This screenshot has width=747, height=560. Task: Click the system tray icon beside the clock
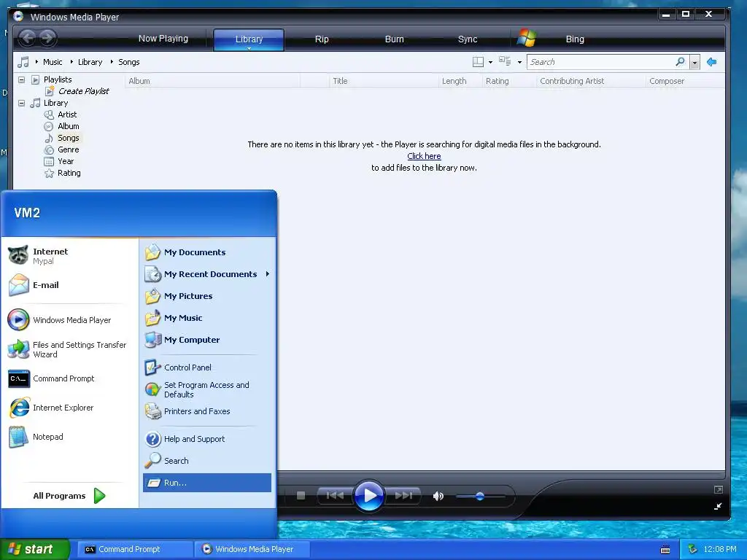(x=692, y=549)
